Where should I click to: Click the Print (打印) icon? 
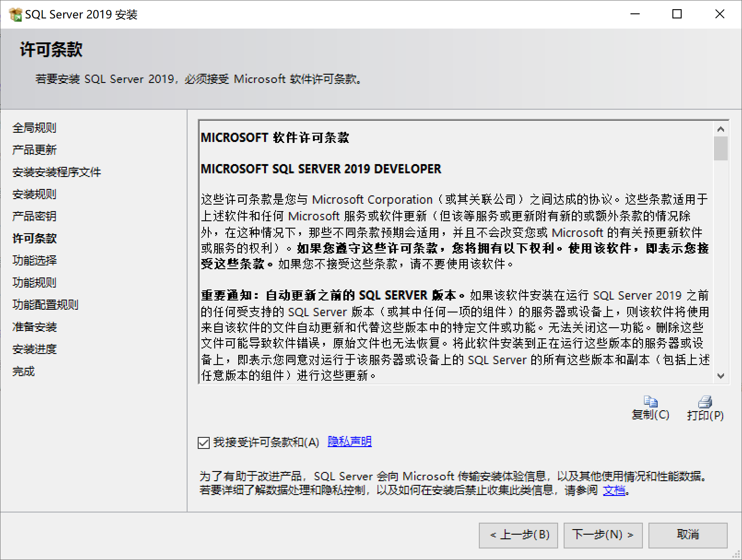[x=705, y=402]
